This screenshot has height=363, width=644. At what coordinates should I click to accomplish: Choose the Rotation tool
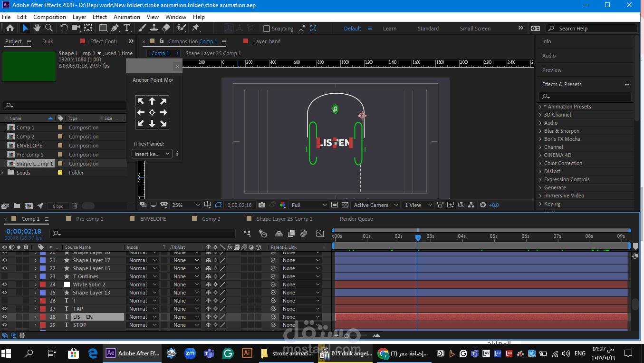[64, 28]
